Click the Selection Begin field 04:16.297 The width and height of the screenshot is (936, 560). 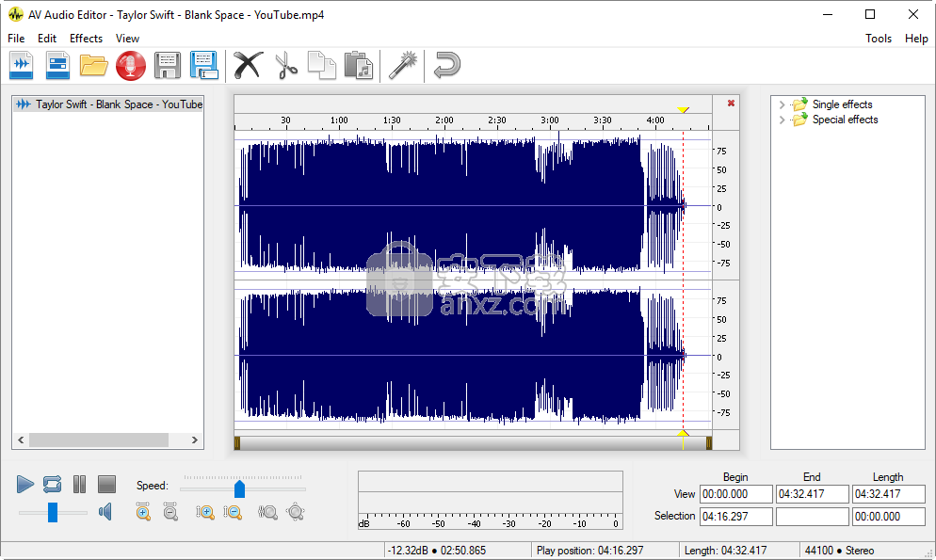point(736,517)
